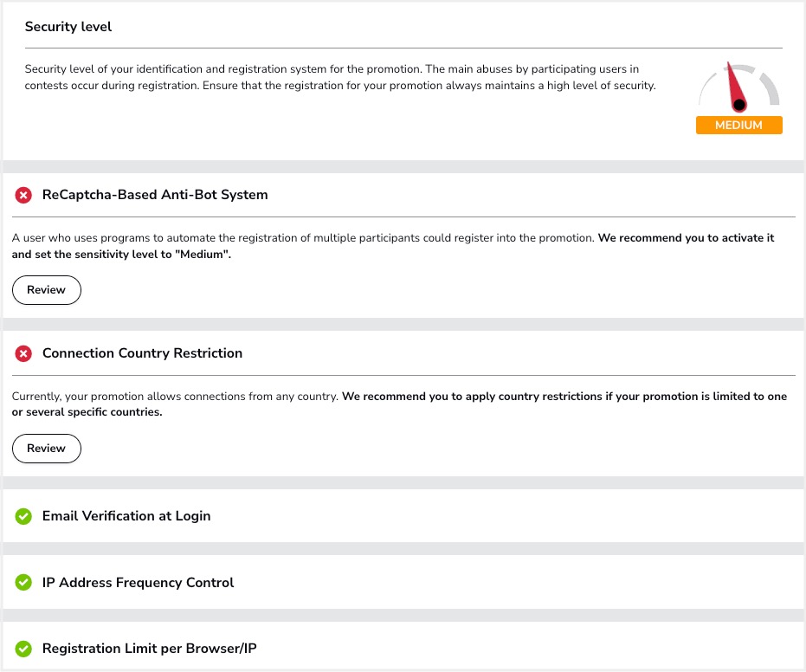Click green check beside Registration Limit per Browser/IP
This screenshot has height=672, width=806.
(x=23, y=649)
